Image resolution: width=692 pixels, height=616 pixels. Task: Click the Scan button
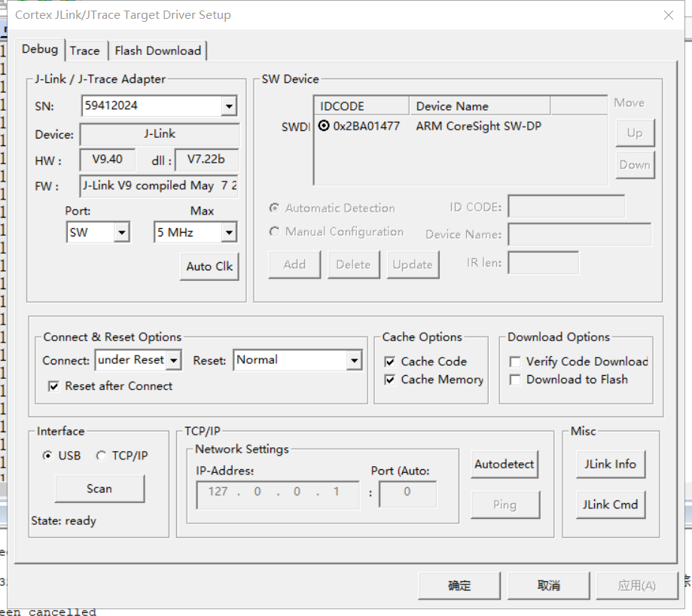[x=99, y=489]
